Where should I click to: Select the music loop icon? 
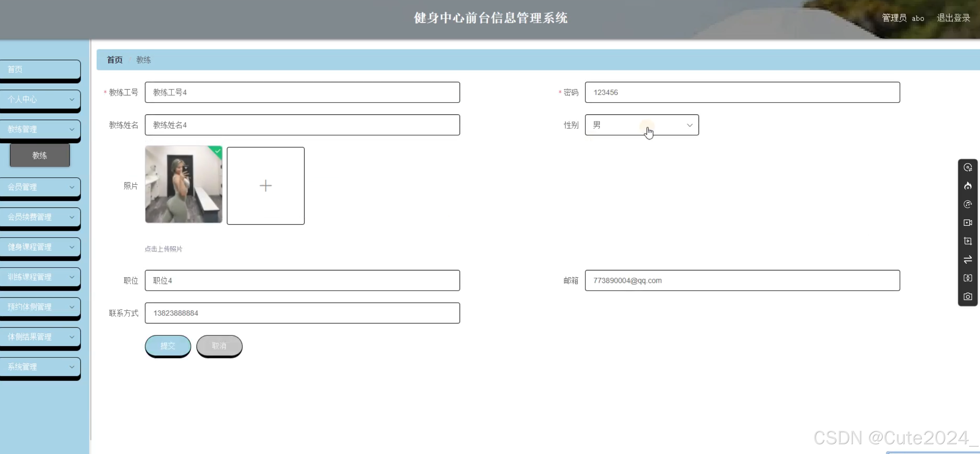pos(968,204)
